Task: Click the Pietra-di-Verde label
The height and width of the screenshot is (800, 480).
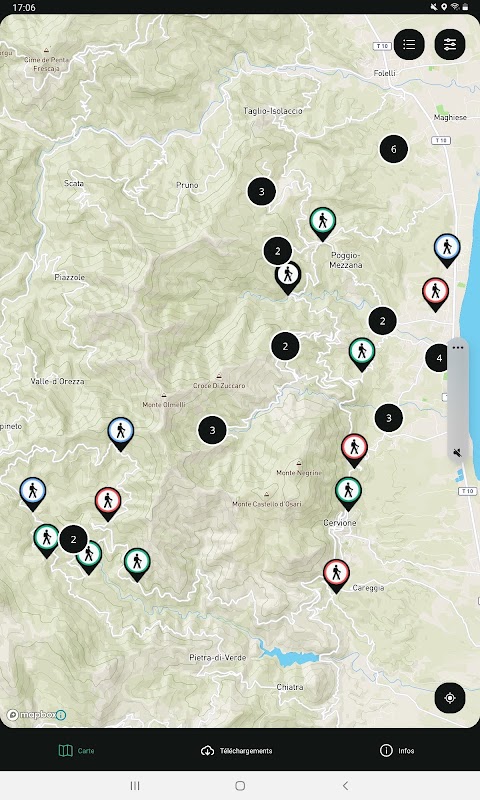Action: pyautogui.click(x=218, y=658)
